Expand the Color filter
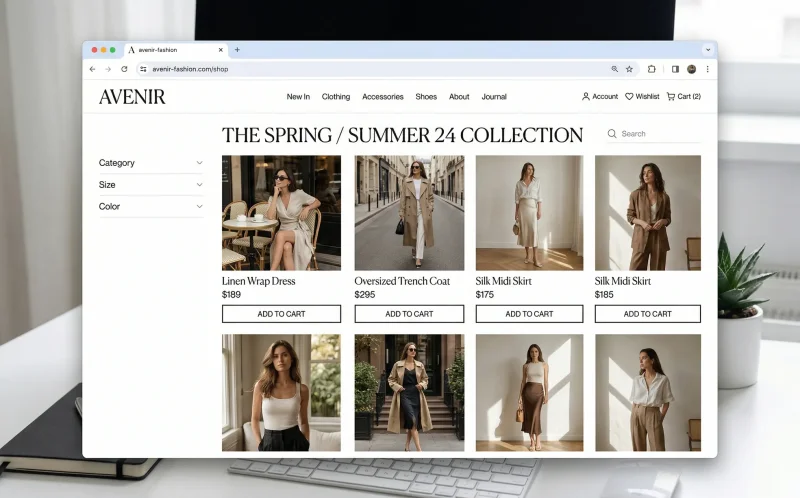The width and height of the screenshot is (800, 498). pos(150,207)
